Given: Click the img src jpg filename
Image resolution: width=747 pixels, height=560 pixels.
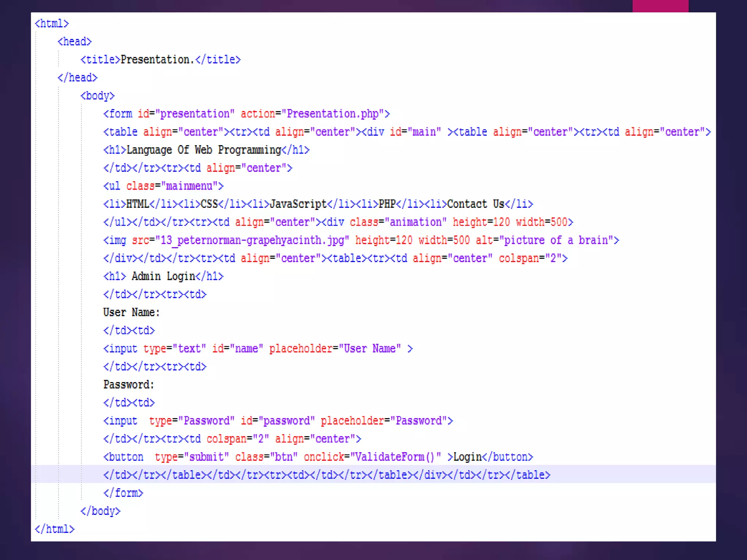Looking at the screenshot, I should click(252, 241).
